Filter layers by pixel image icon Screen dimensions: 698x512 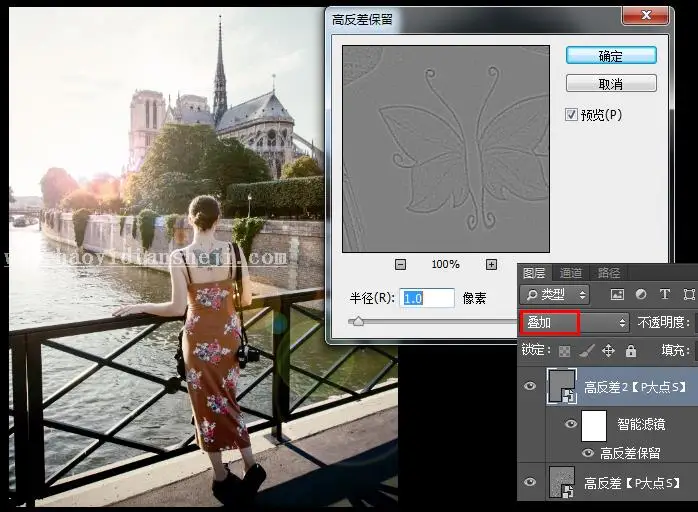[x=617, y=294]
